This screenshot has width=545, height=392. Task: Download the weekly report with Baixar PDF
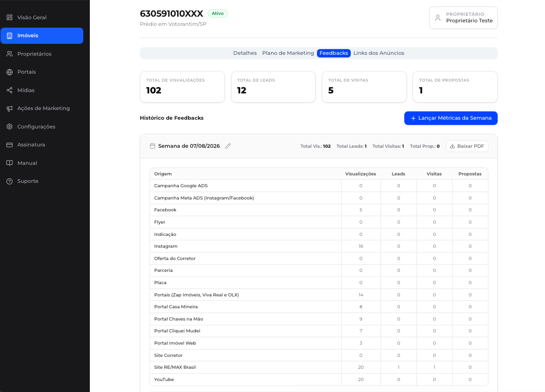coord(467,146)
